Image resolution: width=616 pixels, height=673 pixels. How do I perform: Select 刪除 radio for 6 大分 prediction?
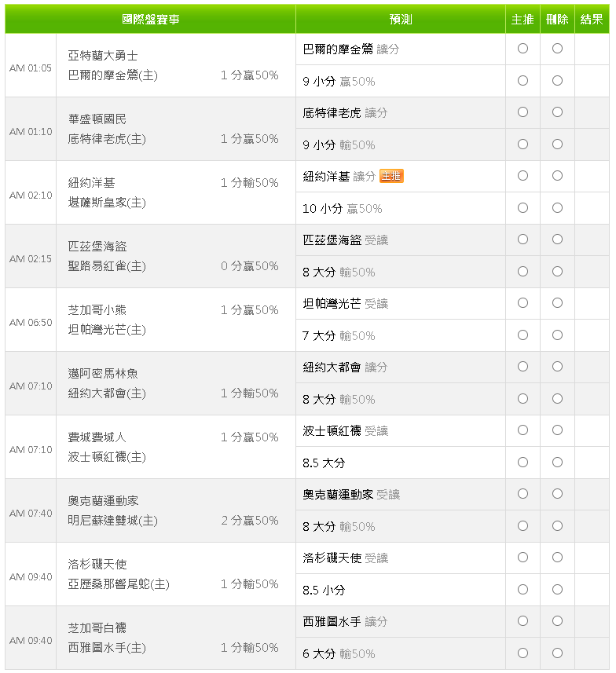click(557, 653)
